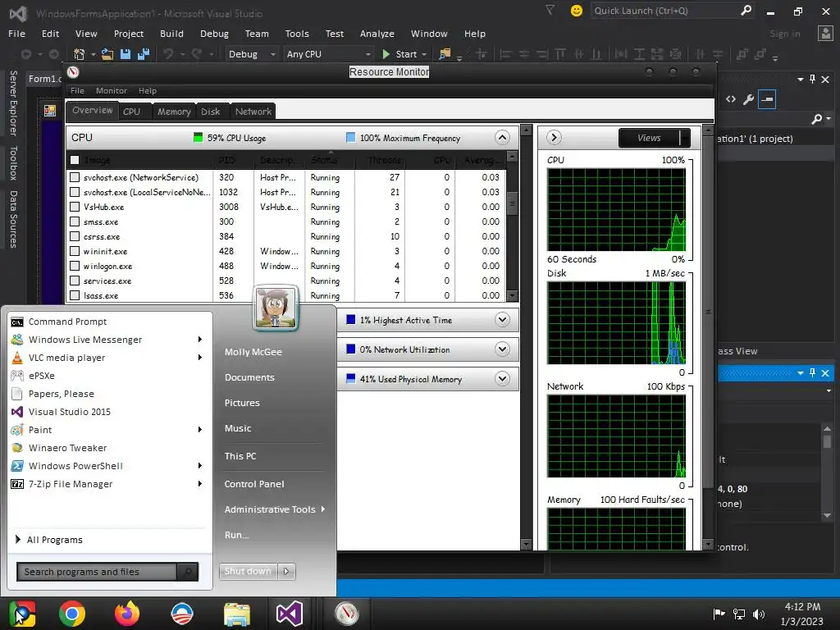Click the Shut down button

point(248,571)
